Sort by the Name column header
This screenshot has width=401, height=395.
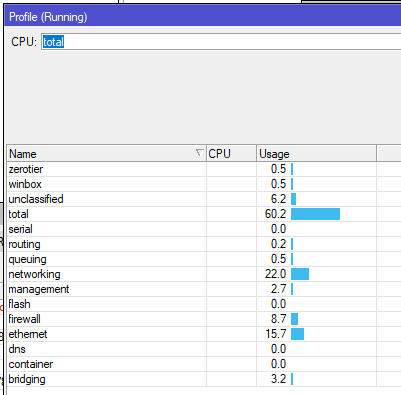coord(106,154)
